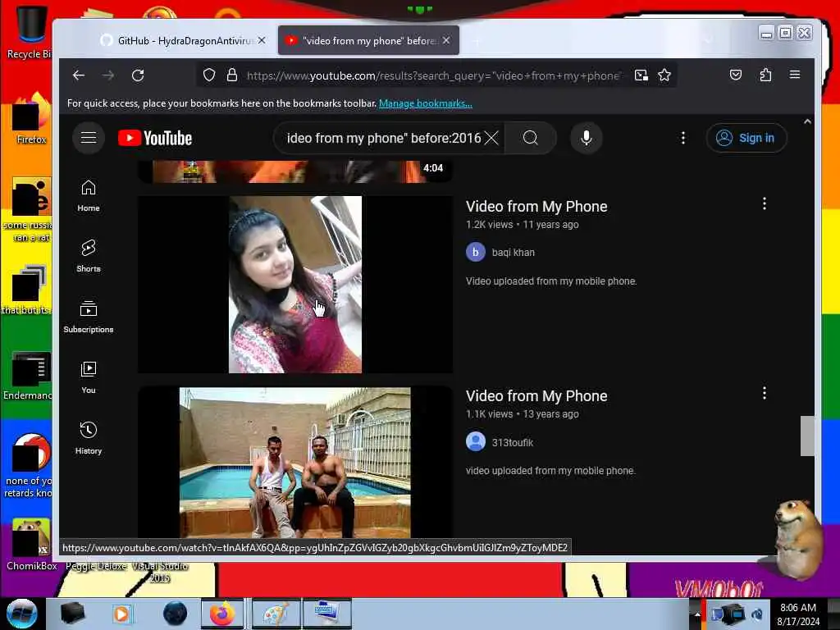This screenshot has height=630, width=840.
Task: Bookmark the page with the star icon
Action: pyautogui.click(x=664, y=75)
